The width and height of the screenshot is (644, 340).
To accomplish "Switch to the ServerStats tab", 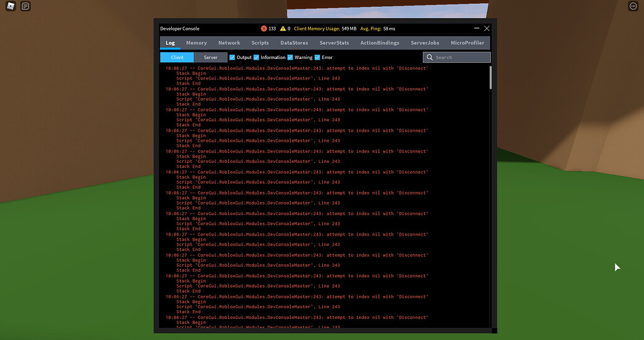I will click(334, 43).
